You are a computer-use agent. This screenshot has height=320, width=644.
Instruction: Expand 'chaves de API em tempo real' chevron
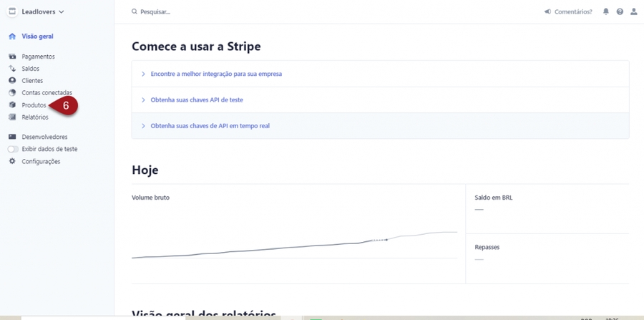(x=143, y=126)
